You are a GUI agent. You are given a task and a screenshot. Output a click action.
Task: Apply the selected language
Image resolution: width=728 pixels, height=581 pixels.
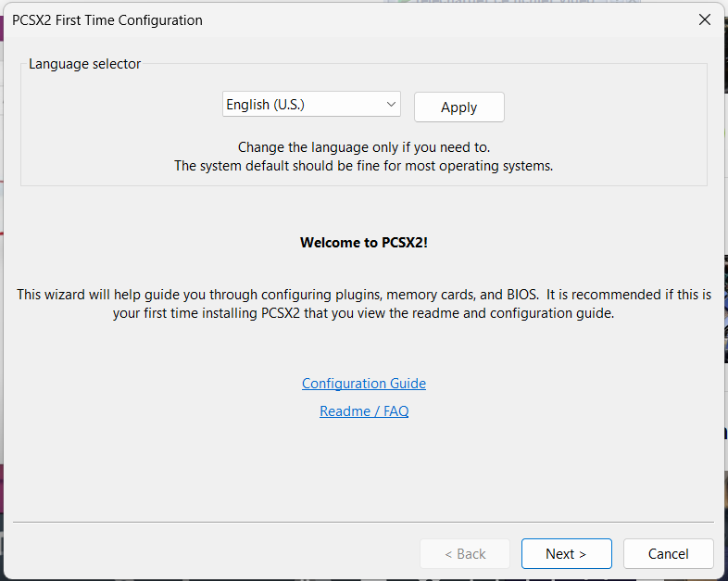[x=458, y=107]
